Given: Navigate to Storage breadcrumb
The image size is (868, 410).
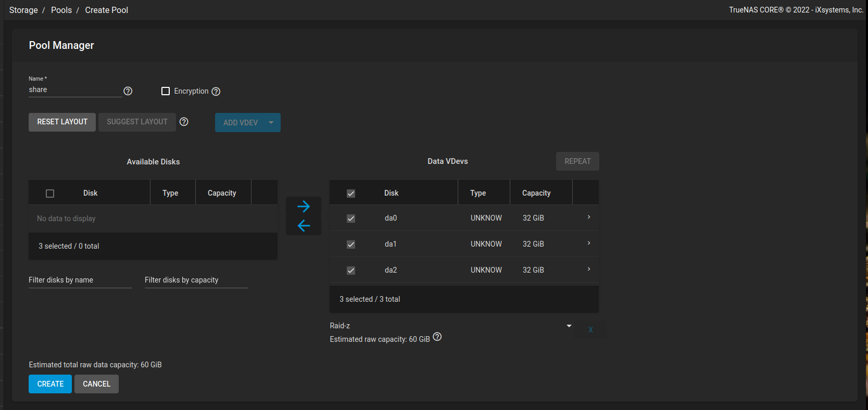Looking at the screenshot, I should (23, 10).
